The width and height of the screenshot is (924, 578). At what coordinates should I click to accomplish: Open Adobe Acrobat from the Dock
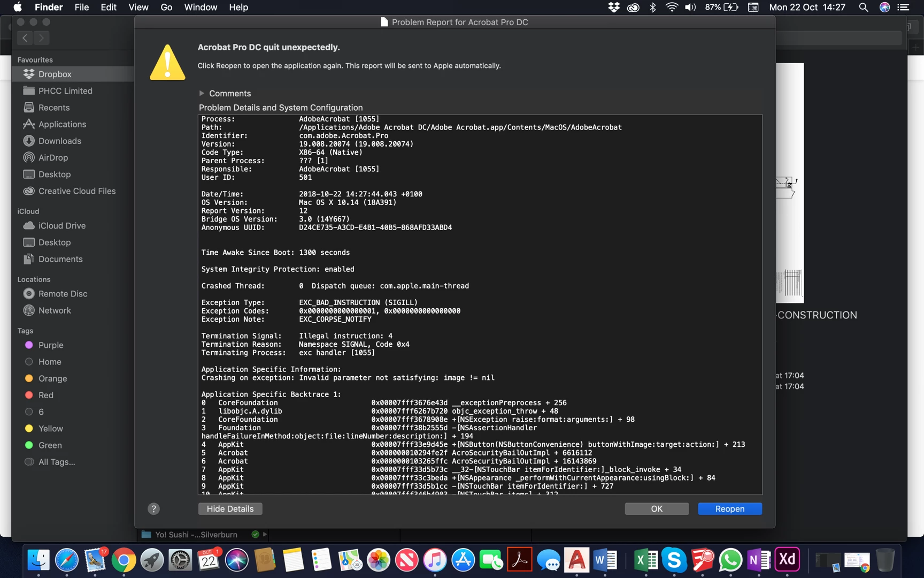tap(520, 560)
